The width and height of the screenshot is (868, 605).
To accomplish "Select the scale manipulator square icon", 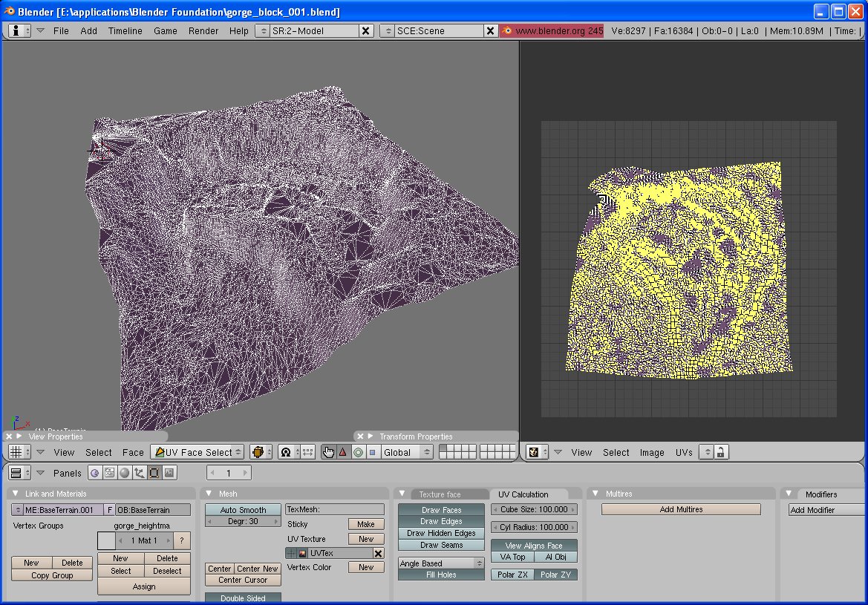I will tap(373, 452).
